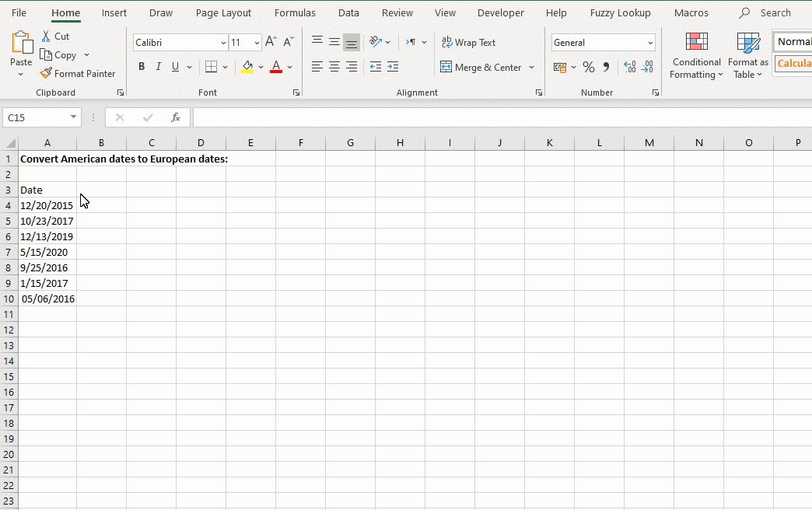This screenshot has width=812, height=510.
Task: Open the Fuzzy Lookup tab
Action: pyautogui.click(x=620, y=12)
